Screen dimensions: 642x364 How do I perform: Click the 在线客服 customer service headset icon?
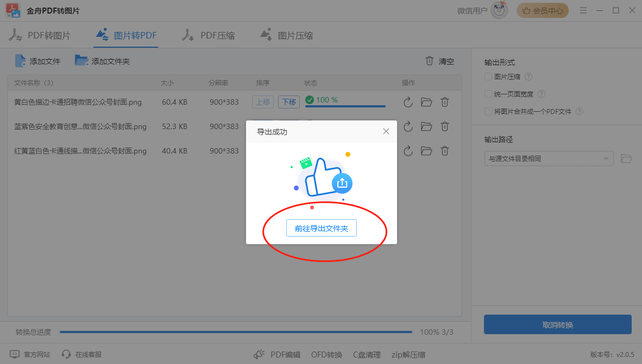pyautogui.click(x=66, y=354)
